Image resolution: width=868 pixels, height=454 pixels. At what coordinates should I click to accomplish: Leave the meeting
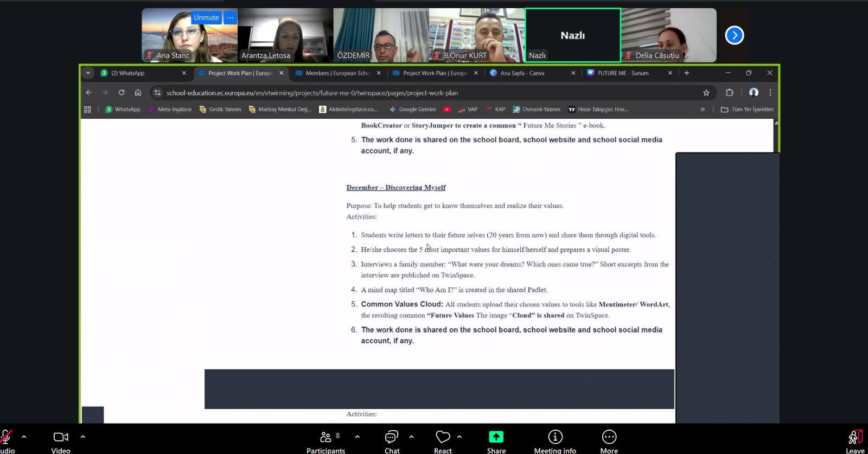[855, 441]
